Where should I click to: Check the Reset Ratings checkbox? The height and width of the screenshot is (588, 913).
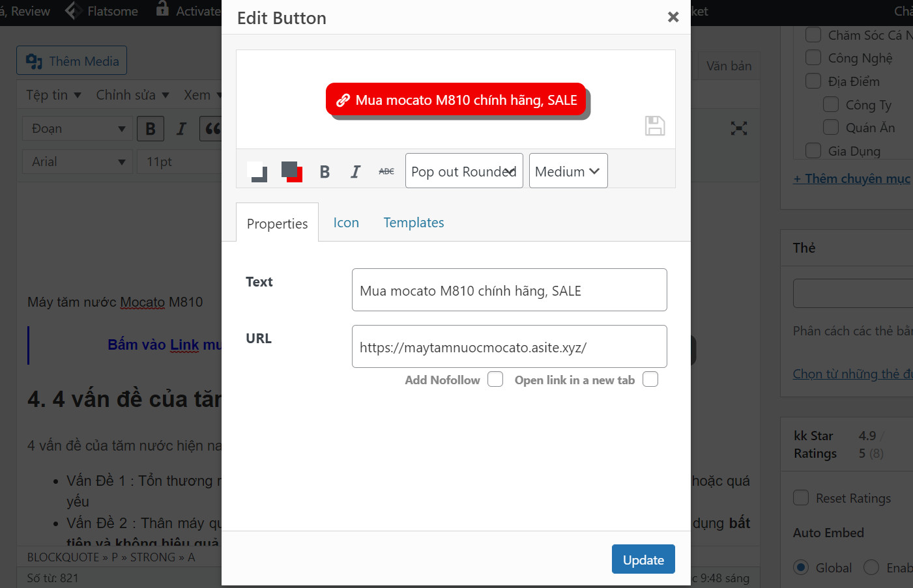(801, 497)
